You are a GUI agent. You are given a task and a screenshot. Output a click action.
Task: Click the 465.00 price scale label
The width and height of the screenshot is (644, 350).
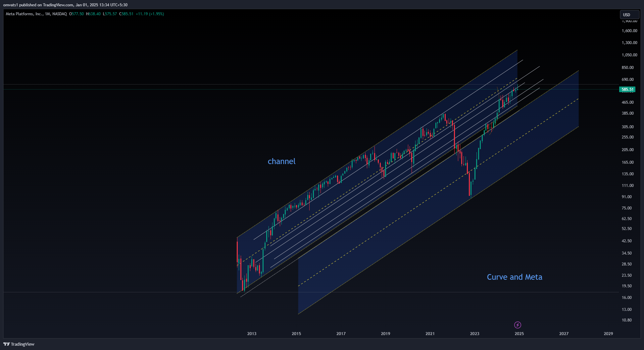pos(628,102)
